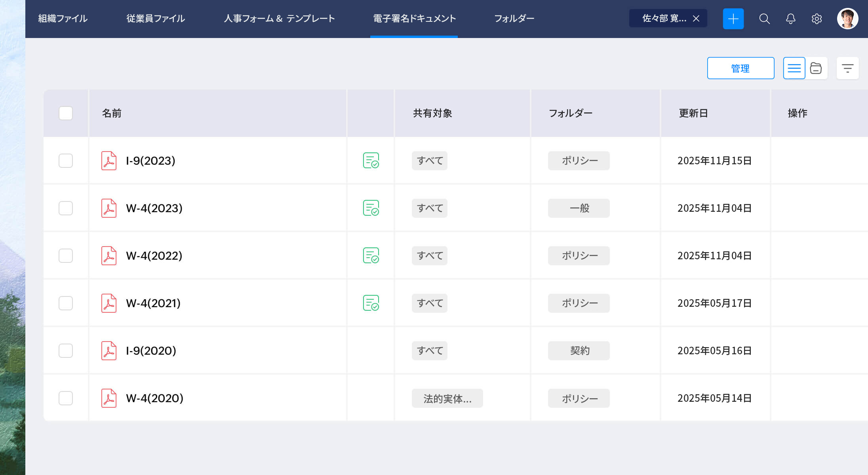Click the green signature icon on W-4(2023) row
This screenshot has height=475, width=868.
[x=370, y=208]
